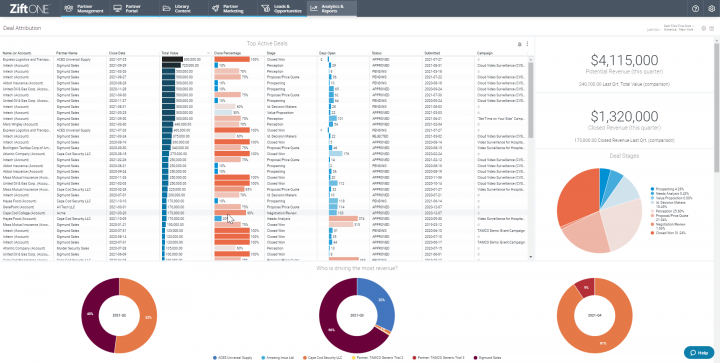Toggle Cape Cod Security LLC in revenue legend

322,357
